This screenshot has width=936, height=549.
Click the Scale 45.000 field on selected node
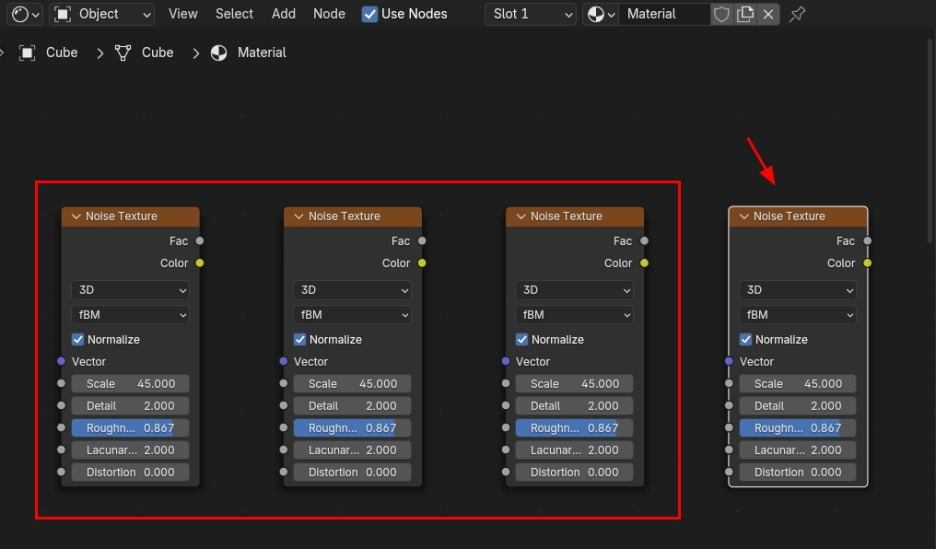pyautogui.click(x=798, y=384)
